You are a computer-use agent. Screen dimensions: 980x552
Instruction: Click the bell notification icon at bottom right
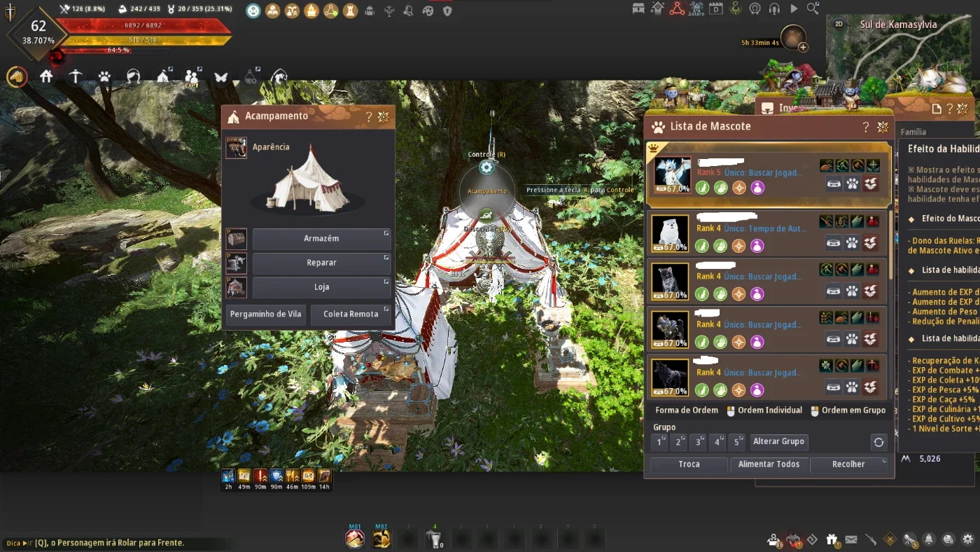tap(929, 539)
